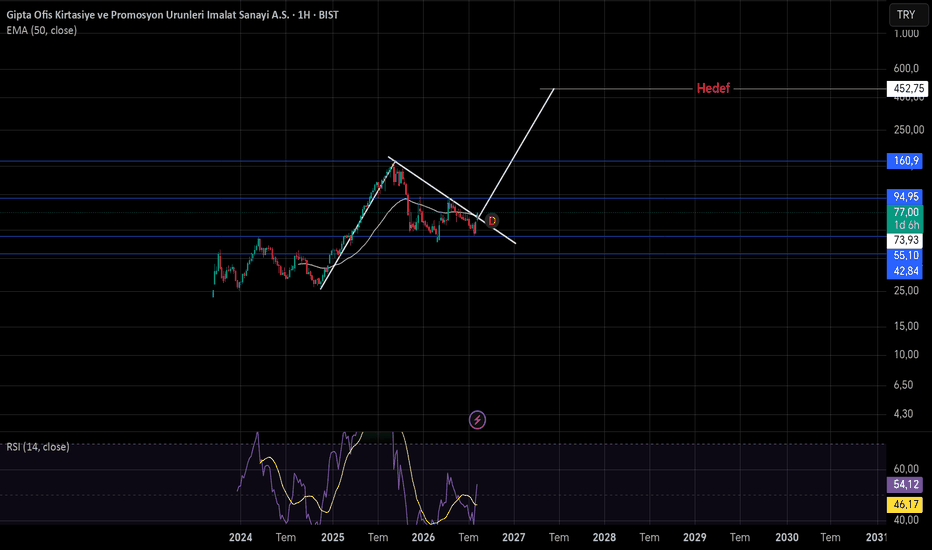Click the 55,10 blue price label
The image size is (932, 550).
(905, 256)
